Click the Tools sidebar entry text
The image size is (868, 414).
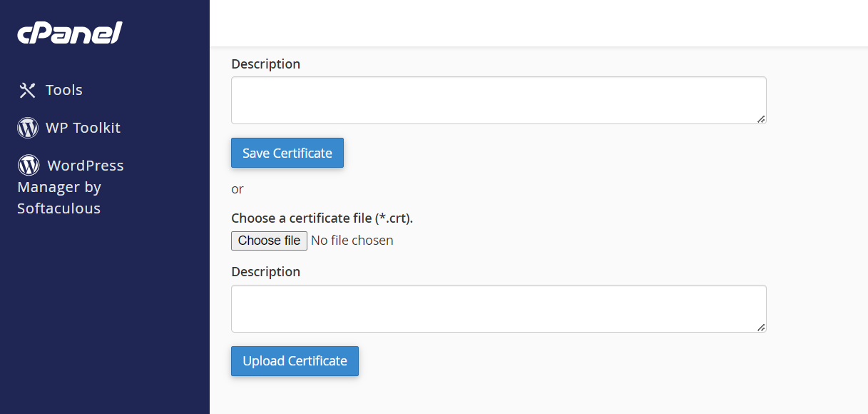point(64,90)
